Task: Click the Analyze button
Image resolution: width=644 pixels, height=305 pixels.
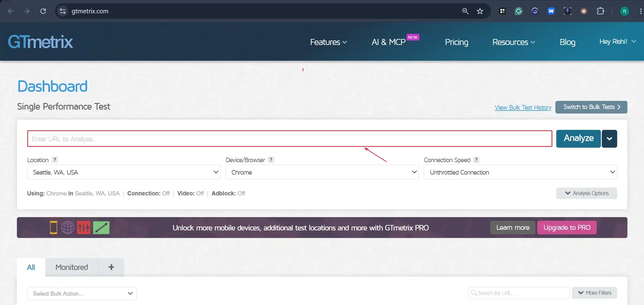Action: coord(578,139)
